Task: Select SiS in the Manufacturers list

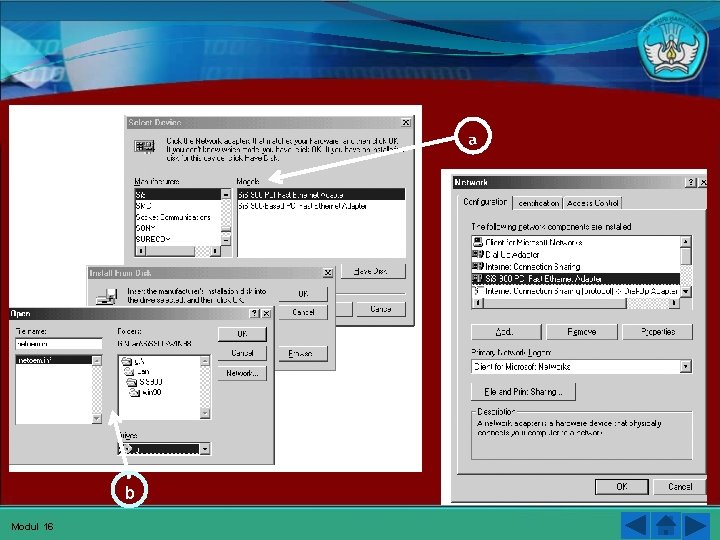Action: 178,195
